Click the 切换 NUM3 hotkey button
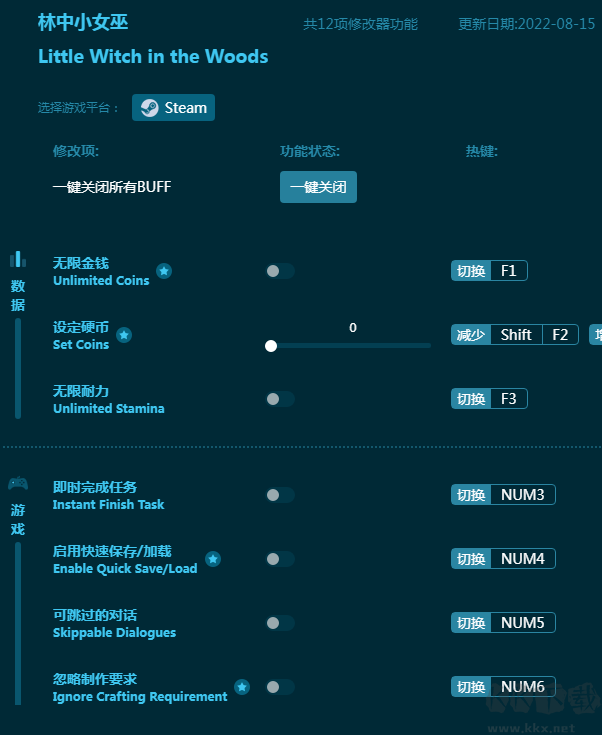The height and width of the screenshot is (735, 602). click(x=503, y=495)
